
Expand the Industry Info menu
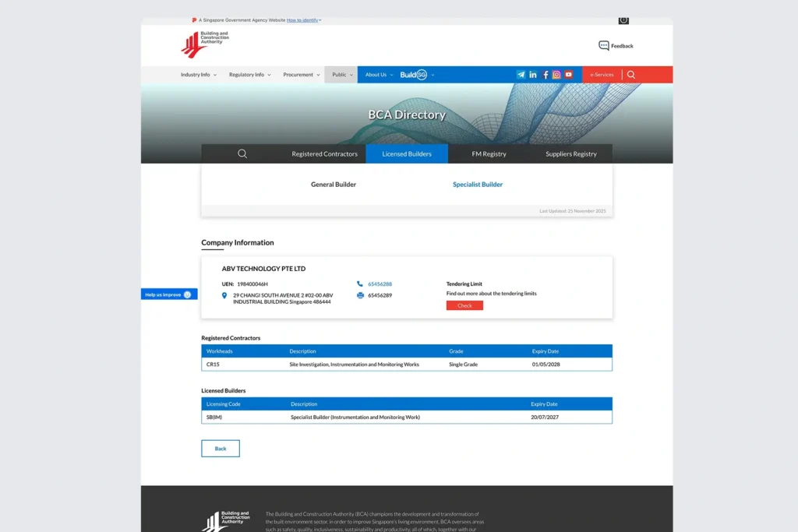199,75
